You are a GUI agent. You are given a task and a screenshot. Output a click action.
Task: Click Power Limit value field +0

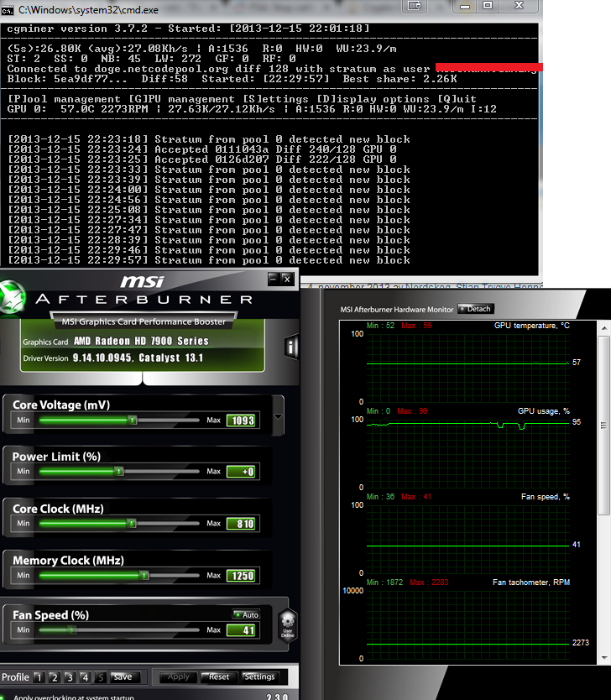[x=241, y=472]
